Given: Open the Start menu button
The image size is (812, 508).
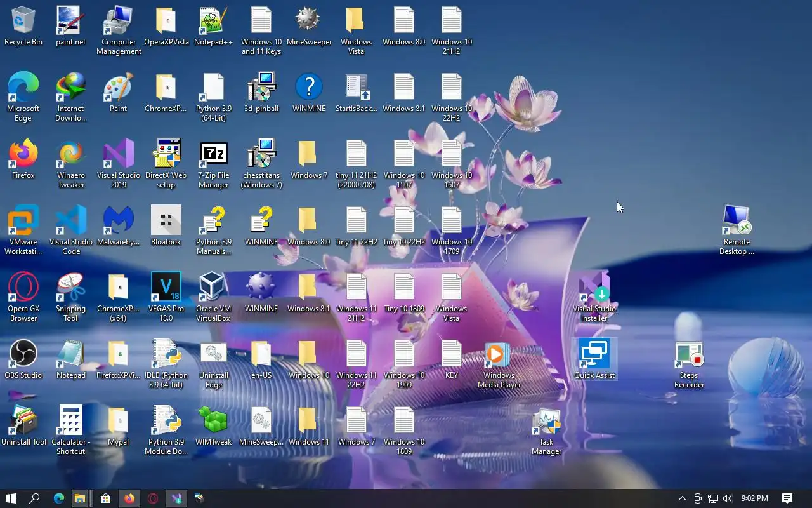Looking at the screenshot, I should pos(11,498).
